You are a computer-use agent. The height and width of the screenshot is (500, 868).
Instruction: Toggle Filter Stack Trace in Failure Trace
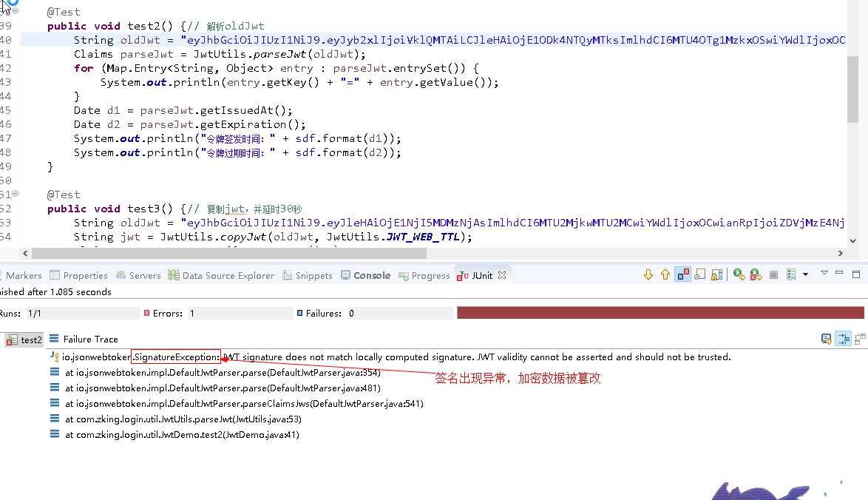click(x=843, y=338)
